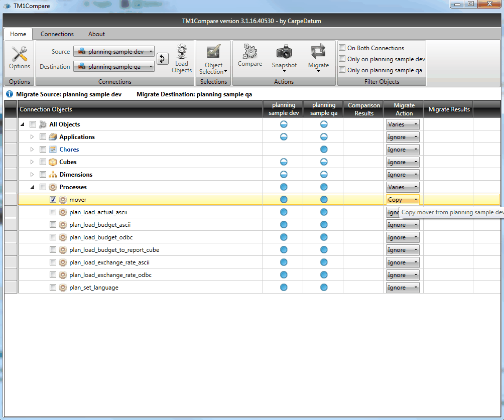Enable the On Both Connections filter

click(342, 48)
